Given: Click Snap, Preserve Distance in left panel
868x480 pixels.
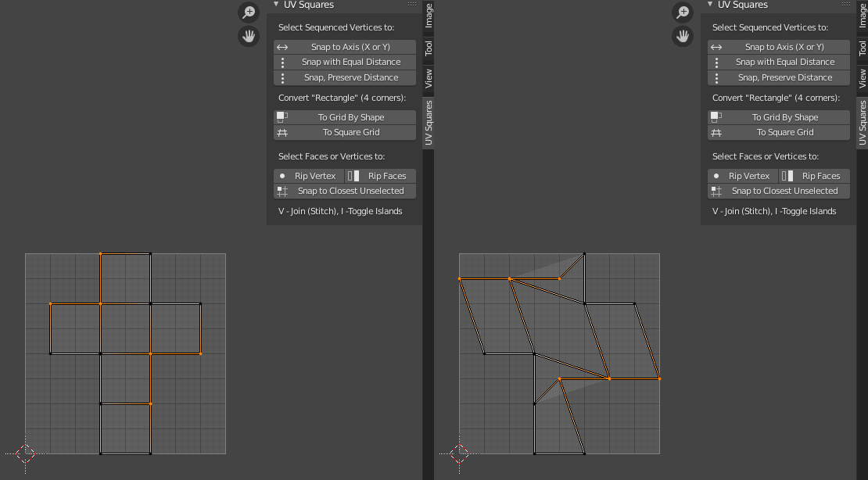Looking at the screenshot, I should pyautogui.click(x=345, y=77).
